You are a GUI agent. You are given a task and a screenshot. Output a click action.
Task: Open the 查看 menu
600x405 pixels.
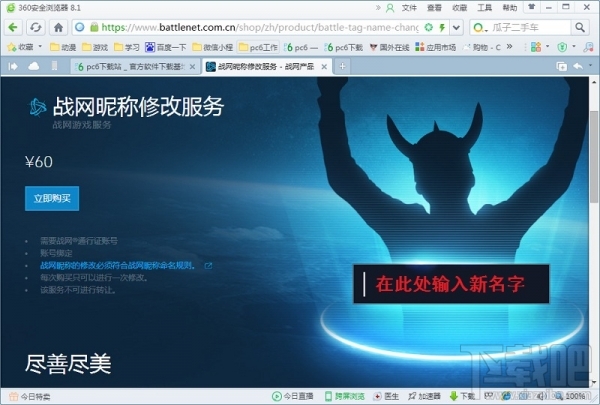pyautogui.click(x=434, y=8)
